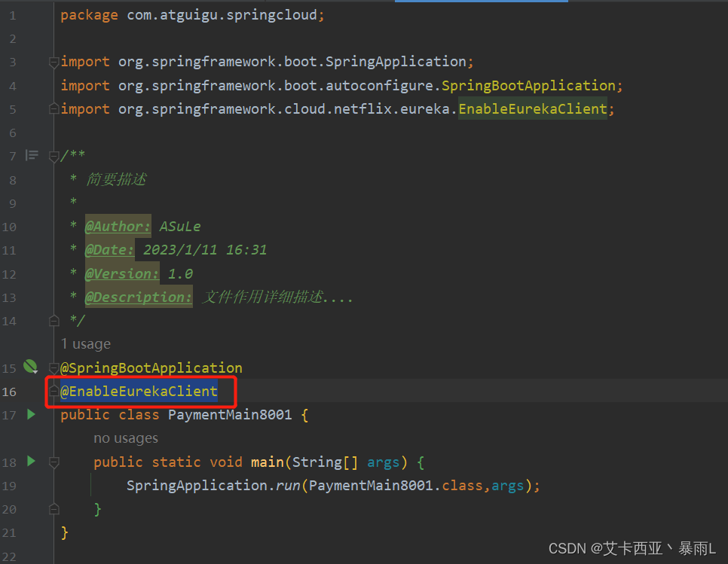Viewport: 728px width, 564px height.
Task: Click the italic run method call
Action: pos(288,486)
